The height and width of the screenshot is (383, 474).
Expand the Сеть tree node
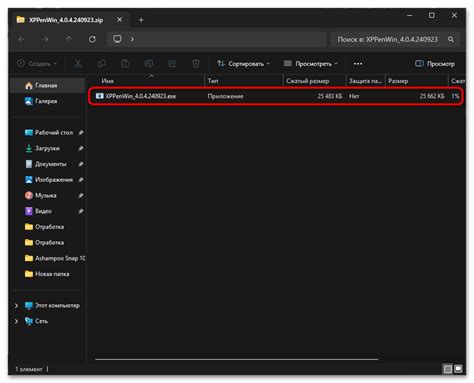click(x=16, y=321)
